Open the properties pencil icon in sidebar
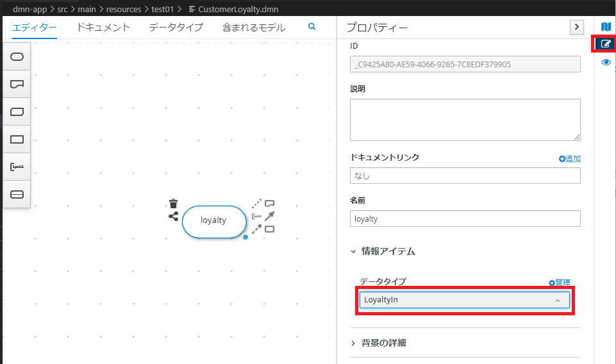Viewport: 616px width, 364px height. [x=606, y=44]
